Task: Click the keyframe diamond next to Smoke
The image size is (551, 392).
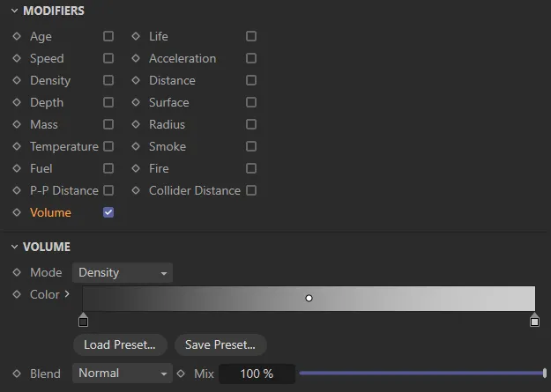Action: [x=136, y=146]
